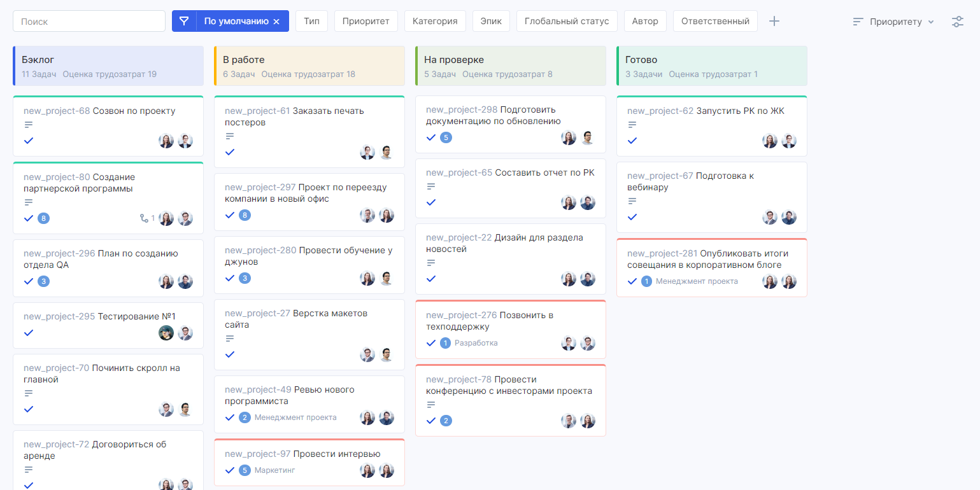The width and height of the screenshot is (980, 490).
Task: Toggle checkmark on 'Созвон по проекту' card
Action: pos(29,140)
